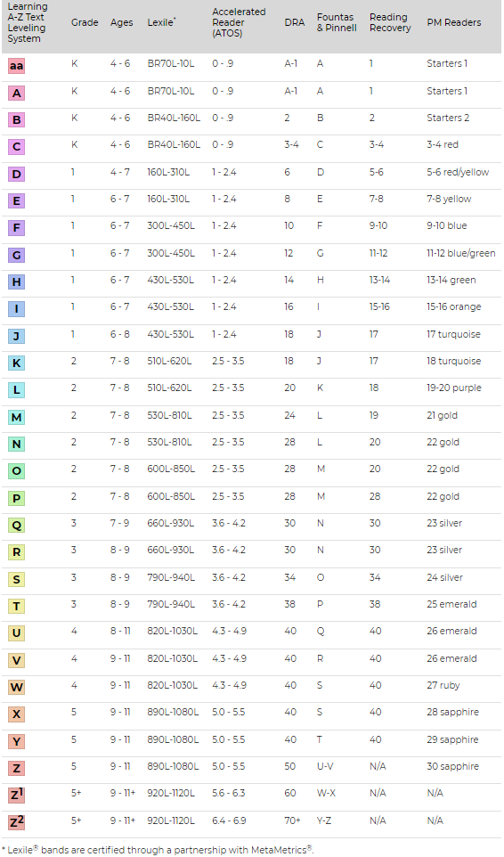Select the PM Readers column header
The width and height of the screenshot is (504, 857).
454,22
